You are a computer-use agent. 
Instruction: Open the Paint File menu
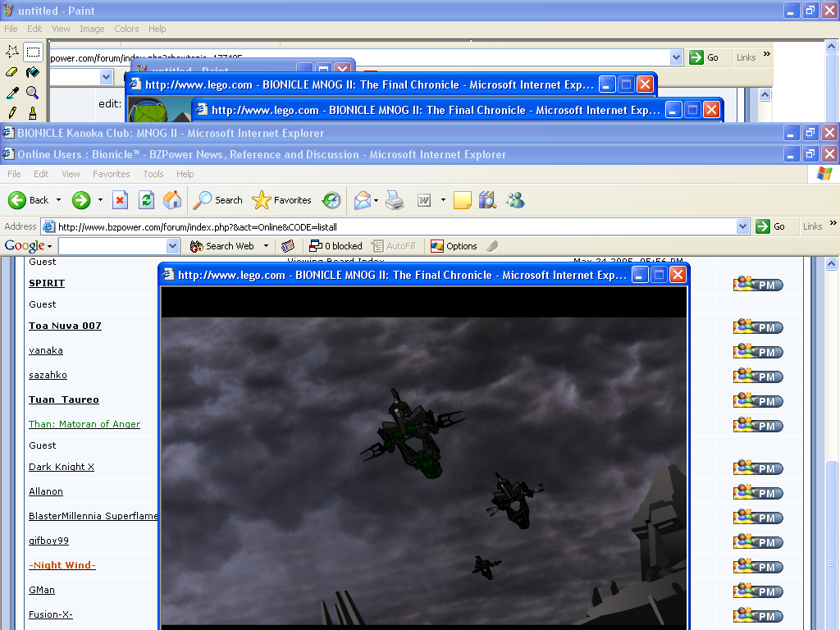pos(11,29)
